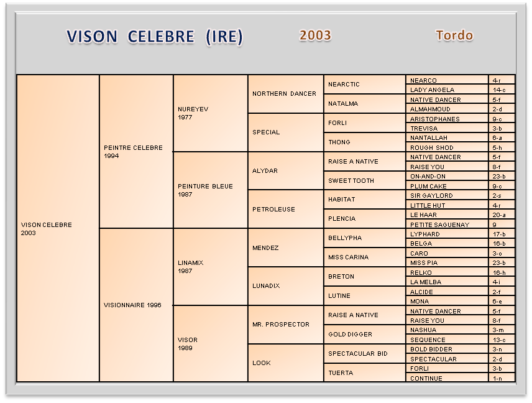Click the PETITE SAGUENAY entry
The image size is (532, 403).
click(x=447, y=225)
